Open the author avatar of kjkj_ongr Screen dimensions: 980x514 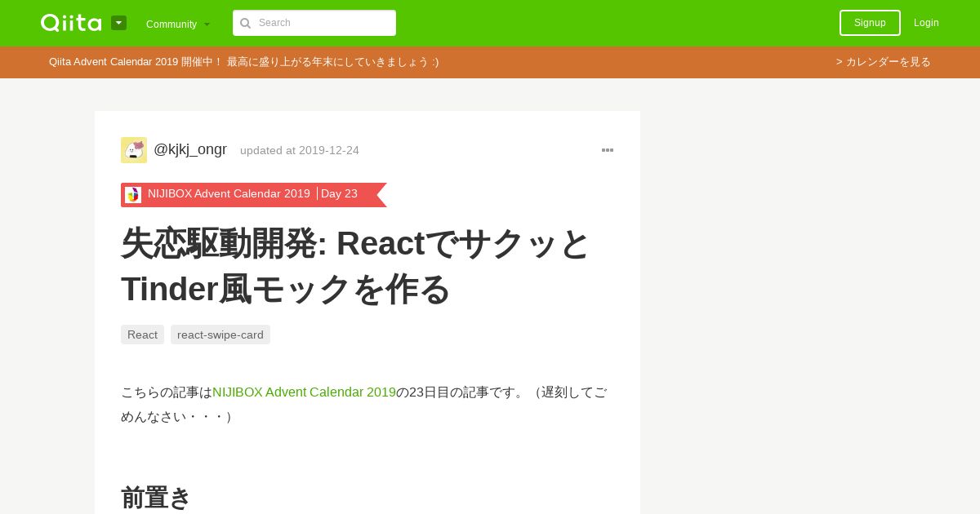134,150
